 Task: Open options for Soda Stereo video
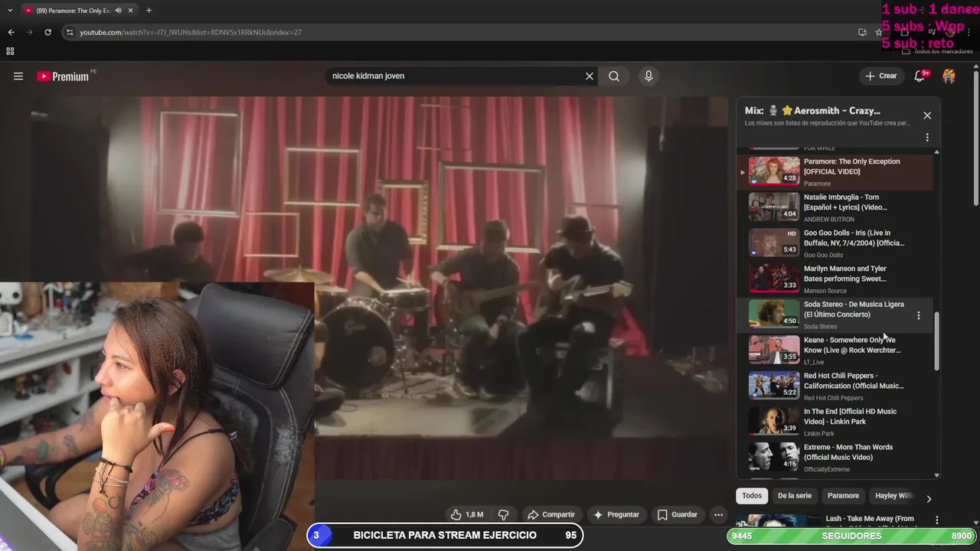919,315
